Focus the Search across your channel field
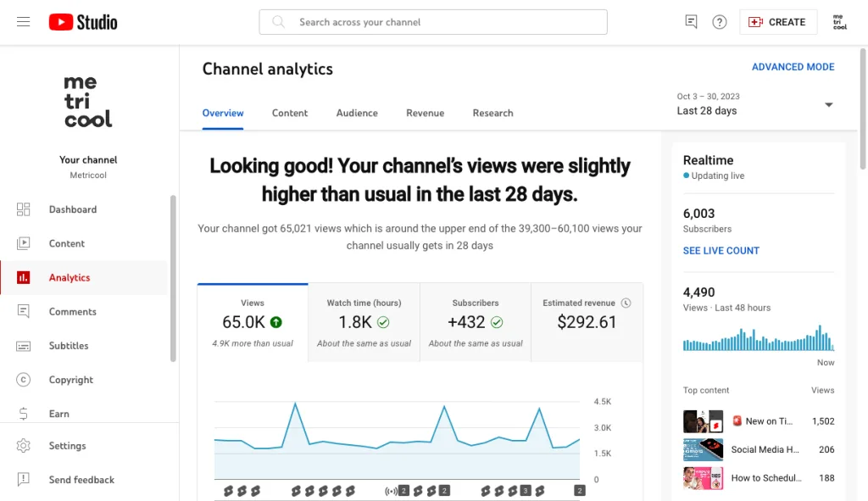 pos(433,22)
